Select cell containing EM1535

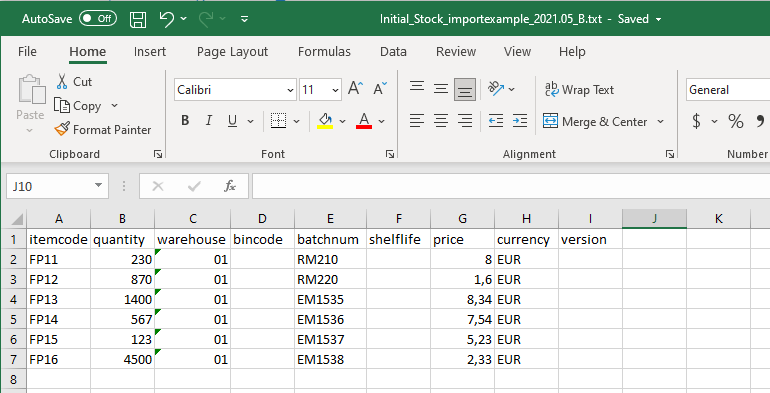click(x=330, y=300)
